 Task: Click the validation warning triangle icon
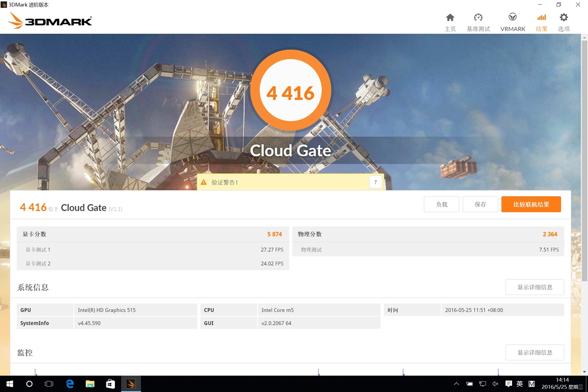pyautogui.click(x=204, y=182)
